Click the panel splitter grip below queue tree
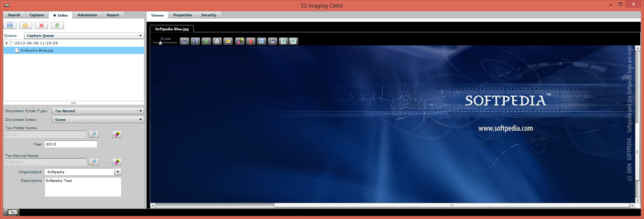Viewport: 644px width, 219px height. [74, 103]
